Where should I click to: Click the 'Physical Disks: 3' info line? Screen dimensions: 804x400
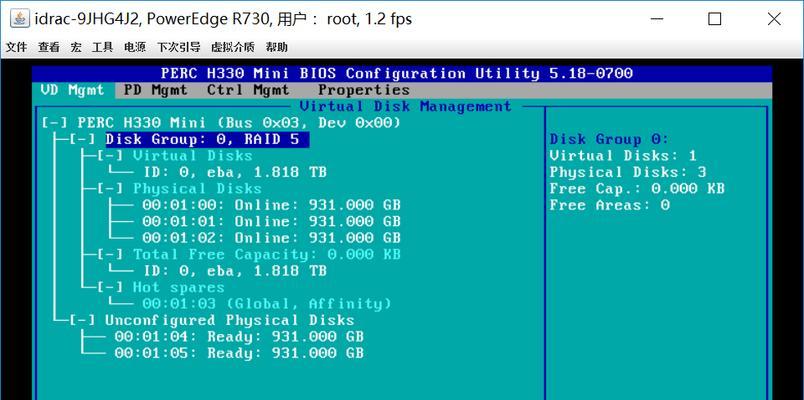pos(628,172)
